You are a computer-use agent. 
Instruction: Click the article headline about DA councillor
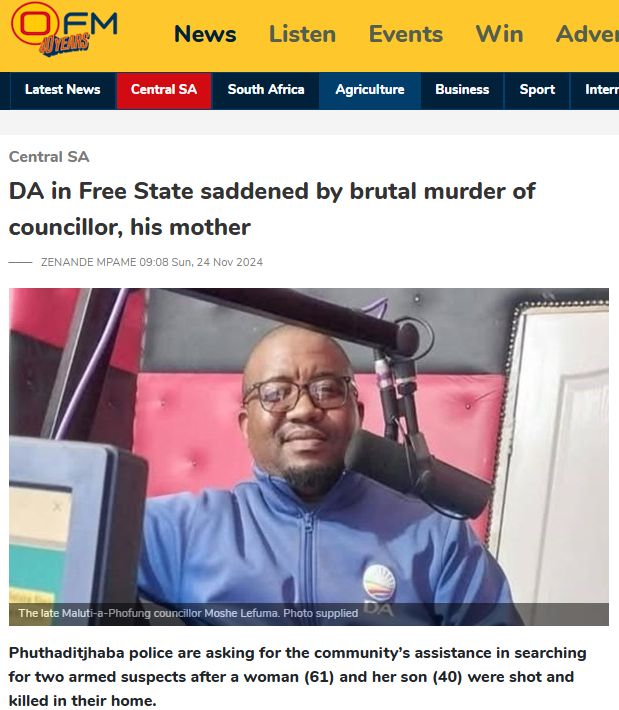click(272, 209)
